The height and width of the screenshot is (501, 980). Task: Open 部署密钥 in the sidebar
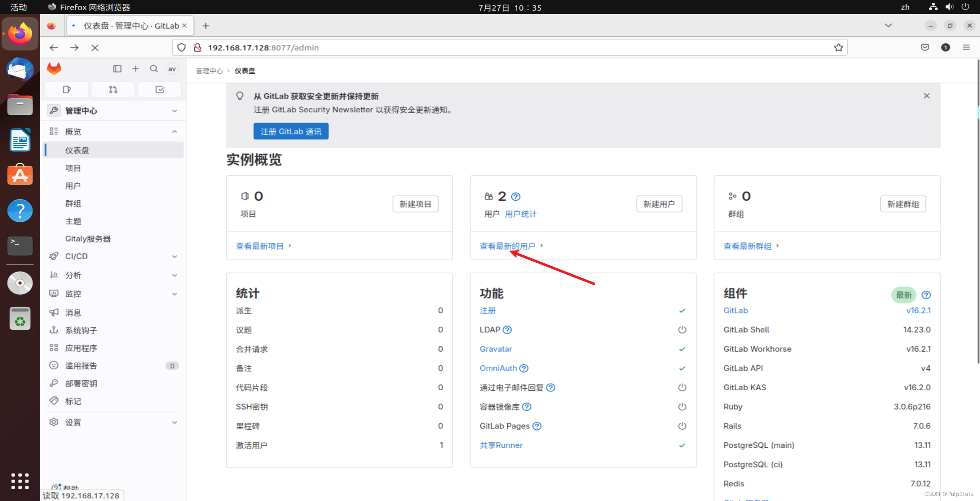(113, 384)
